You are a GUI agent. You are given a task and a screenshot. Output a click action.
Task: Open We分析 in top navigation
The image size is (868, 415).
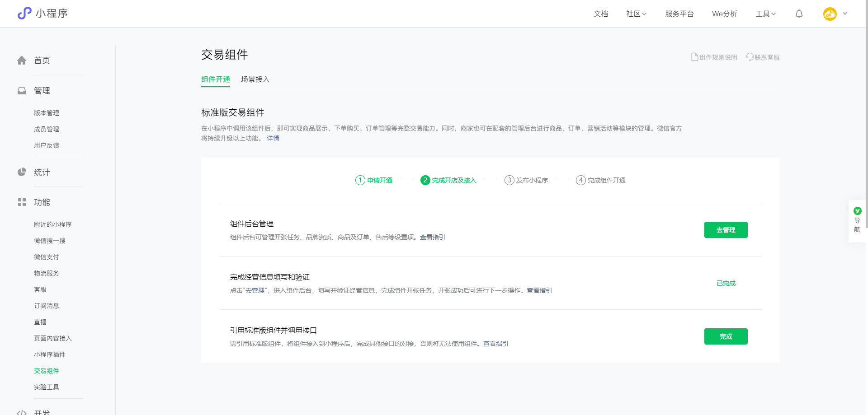pyautogui.click(x=725, y=14)
